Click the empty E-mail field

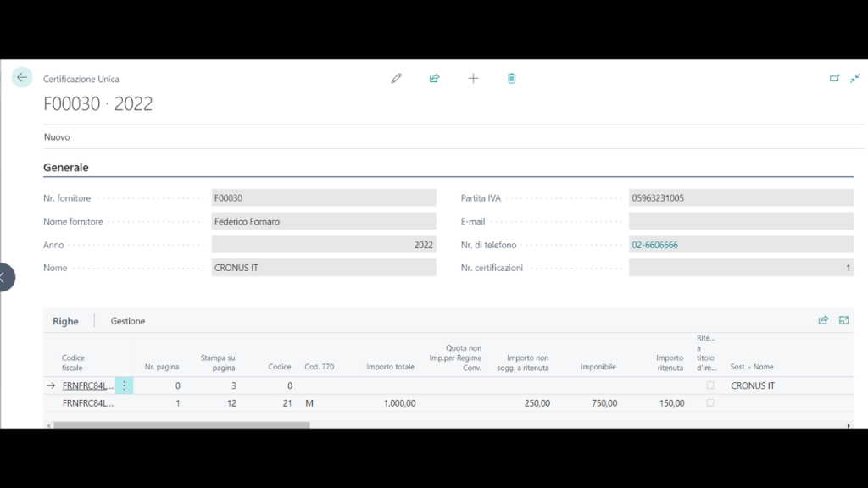[741, 221]
